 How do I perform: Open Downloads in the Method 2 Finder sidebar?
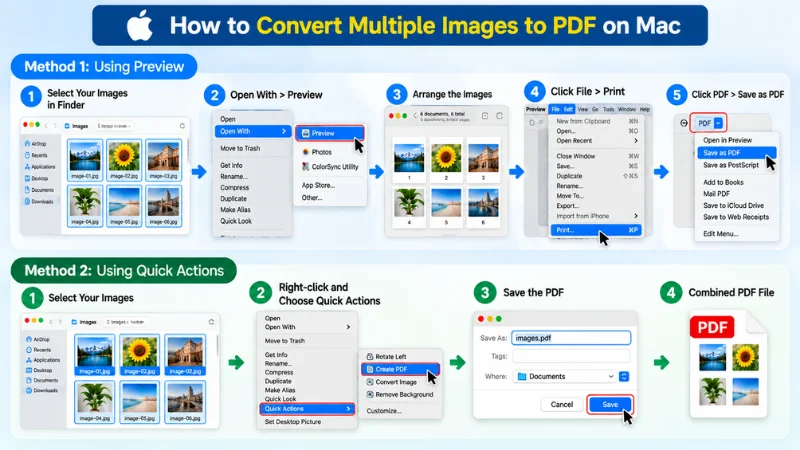pos(42,390)
